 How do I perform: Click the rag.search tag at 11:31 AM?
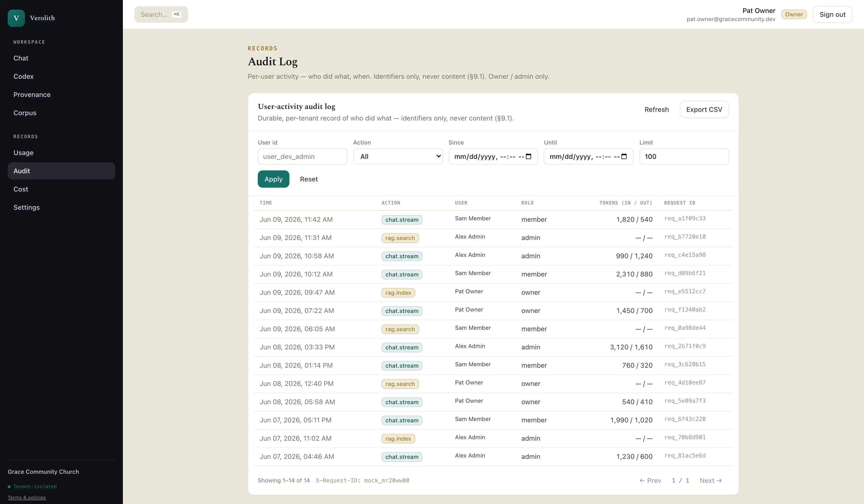pos(400,238)
